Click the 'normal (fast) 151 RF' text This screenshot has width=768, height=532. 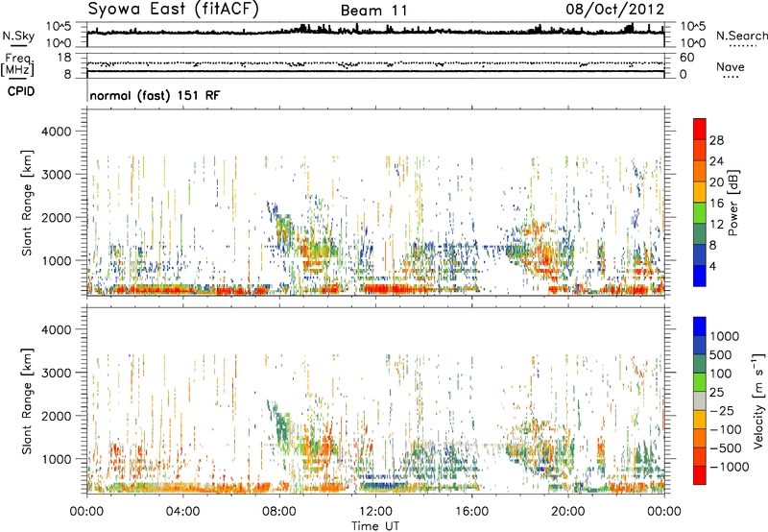click(155, 95)
